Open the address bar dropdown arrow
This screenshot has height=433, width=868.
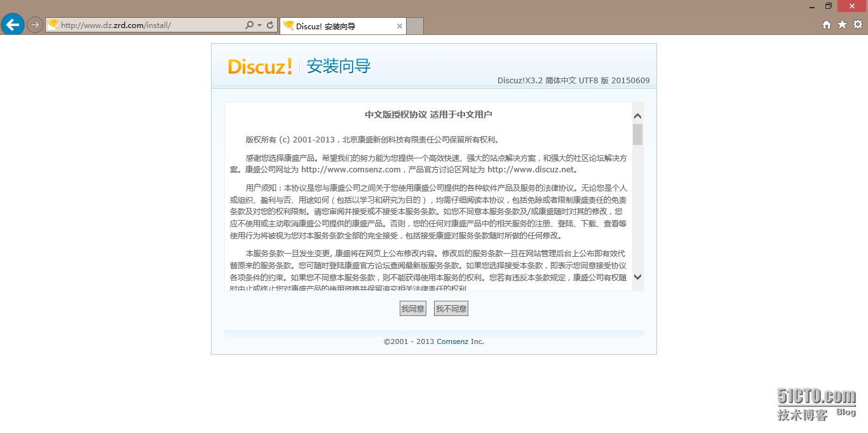[x=259, y=25]
